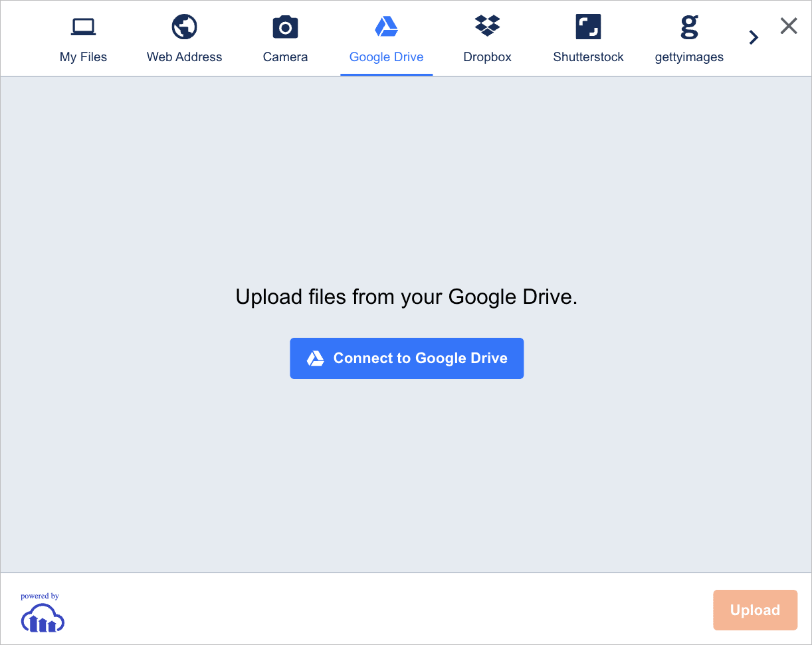
Task: Select the Camera tab label
Action: [286, 57]
